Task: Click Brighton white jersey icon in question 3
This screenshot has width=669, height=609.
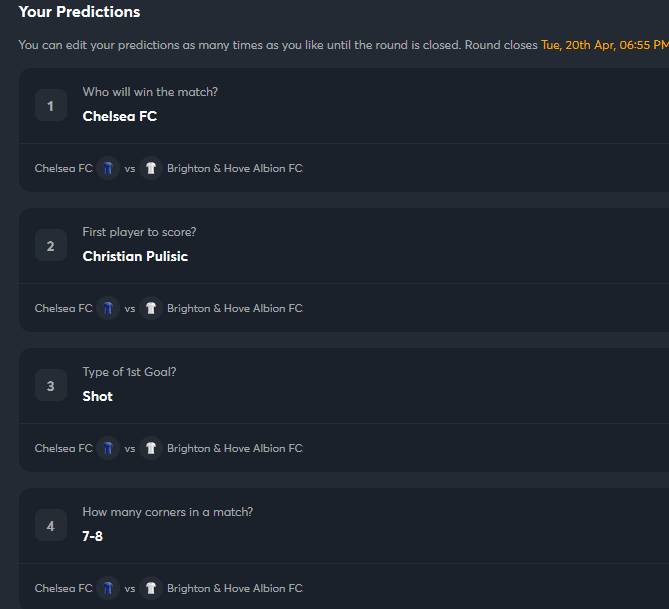Action: 151,448
